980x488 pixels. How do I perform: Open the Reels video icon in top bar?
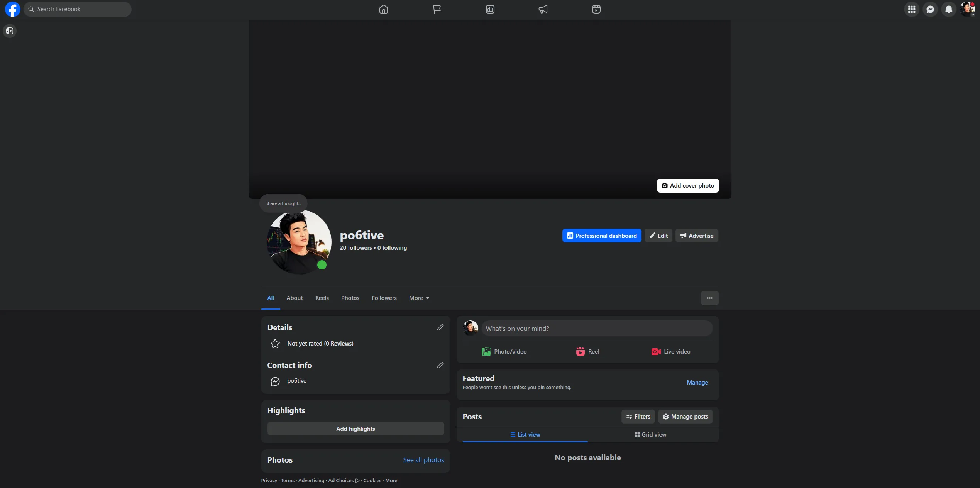pyautogui.click(x=596, y=9)
